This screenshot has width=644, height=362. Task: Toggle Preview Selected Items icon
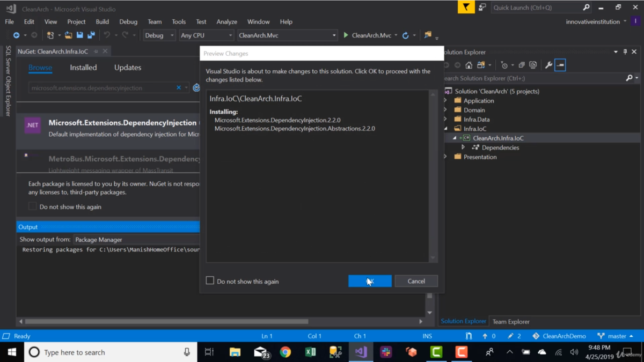tap(560, 65)
